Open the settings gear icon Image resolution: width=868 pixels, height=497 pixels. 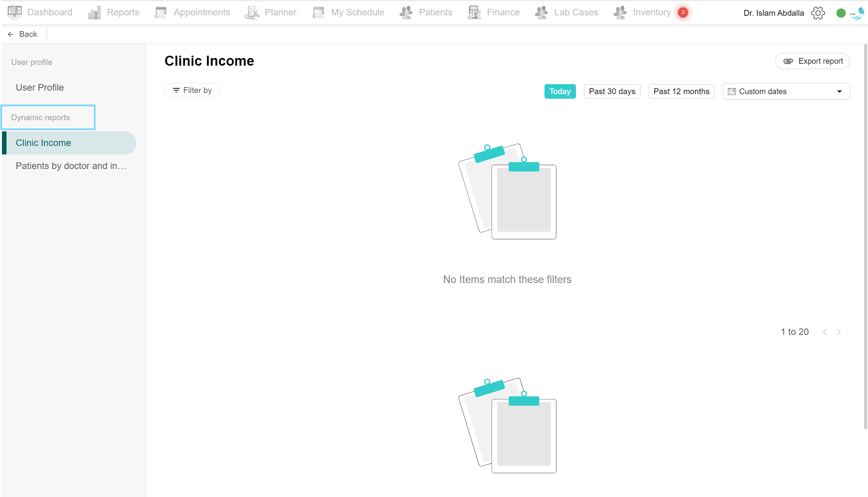click(x=818, y=13)
